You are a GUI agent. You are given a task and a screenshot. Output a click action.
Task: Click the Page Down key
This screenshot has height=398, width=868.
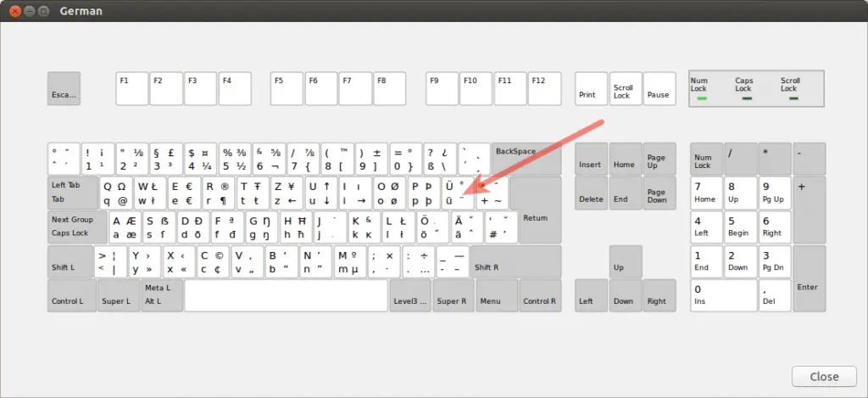pos(659,193)
